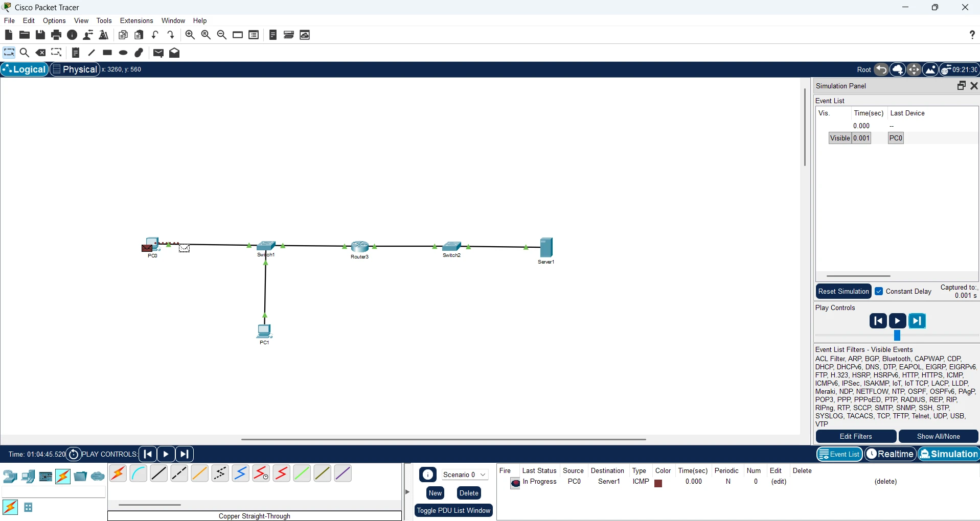The image size is (980, 521).
Task: Click the Print toolbar icon
Action: (x=56, y=35)
